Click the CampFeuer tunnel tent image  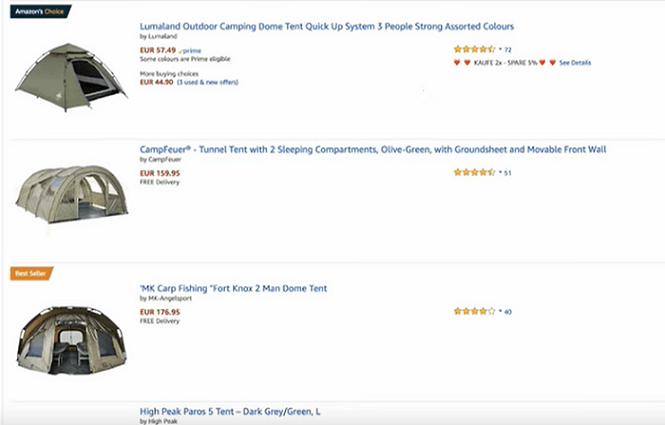point(70,194)
